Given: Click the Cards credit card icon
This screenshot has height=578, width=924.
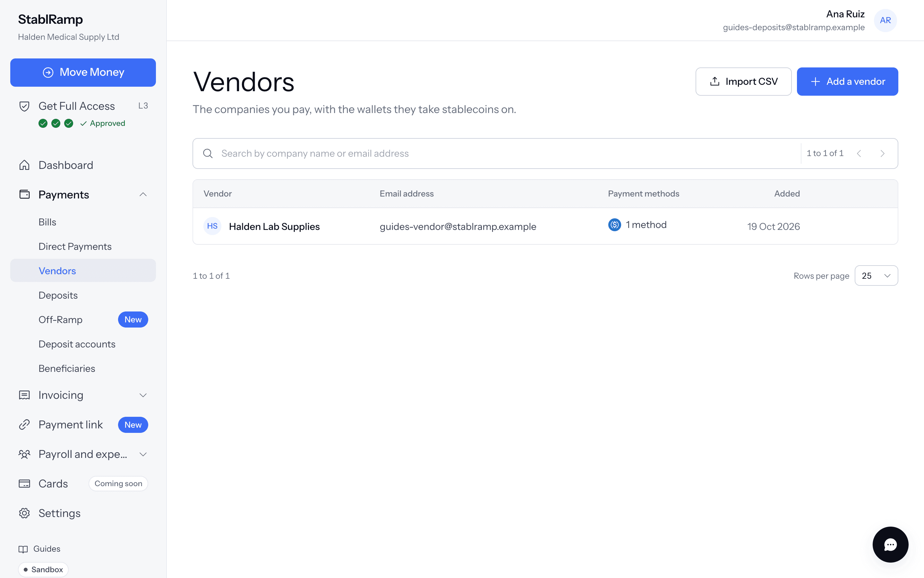Looking at the screenshot, I should point(24,484).
